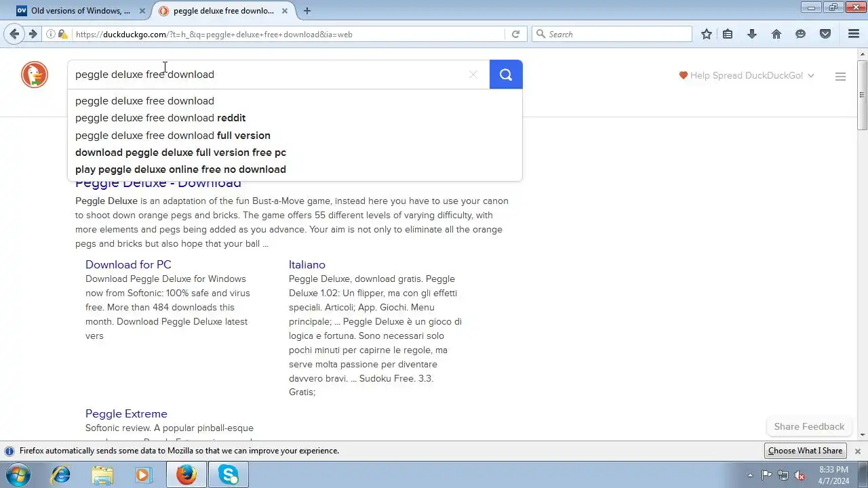Bookmark this page with the star icon

(706, 34)
